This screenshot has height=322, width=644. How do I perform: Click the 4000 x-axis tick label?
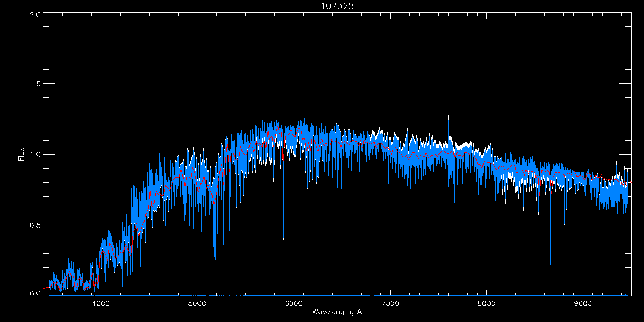[x=101, y=303]
